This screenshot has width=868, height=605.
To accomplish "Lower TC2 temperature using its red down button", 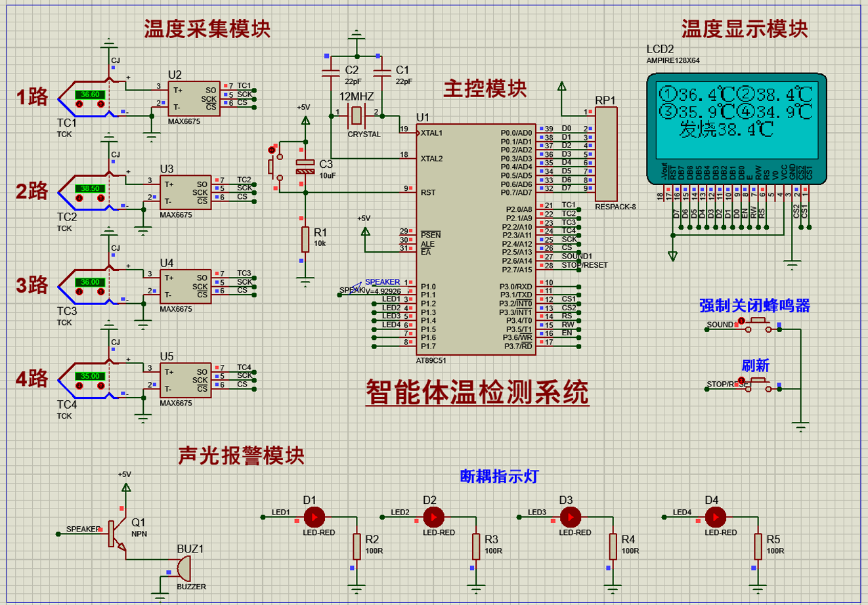I will [80, 198].
